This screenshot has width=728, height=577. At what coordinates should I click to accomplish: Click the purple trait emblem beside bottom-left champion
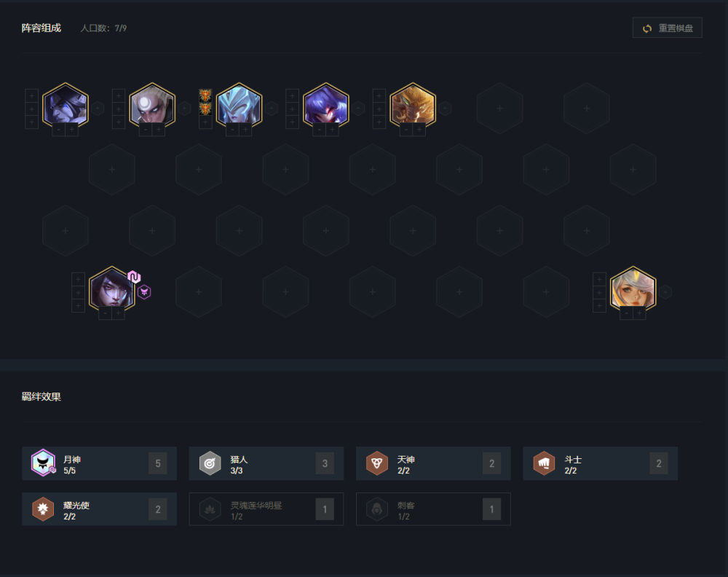(x=144, y=291)
